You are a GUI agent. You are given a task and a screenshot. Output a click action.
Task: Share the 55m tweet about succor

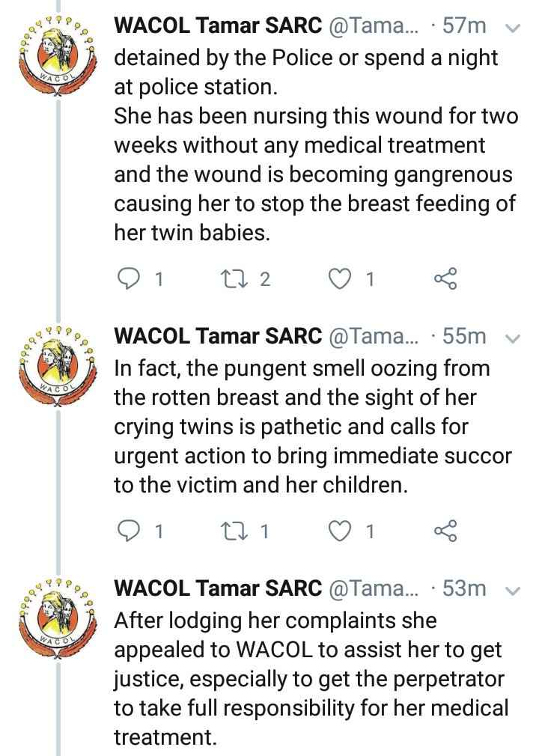click(x=445, y=531)
